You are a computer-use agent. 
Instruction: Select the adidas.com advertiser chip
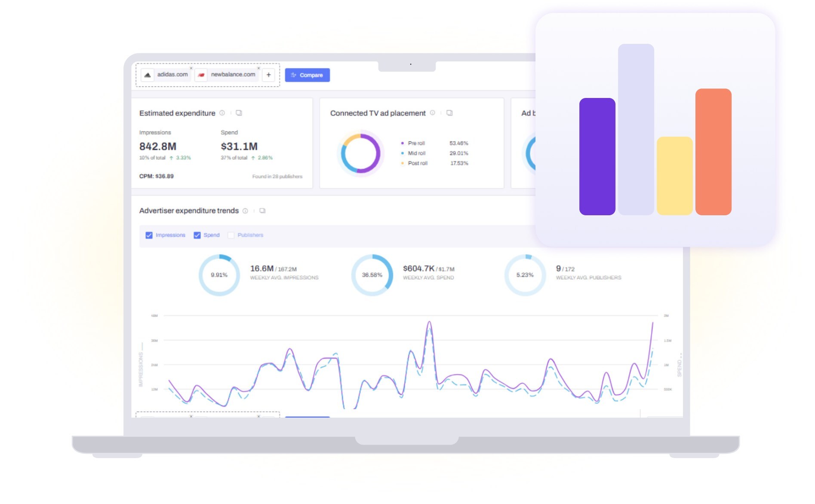[x=172, y=75]
